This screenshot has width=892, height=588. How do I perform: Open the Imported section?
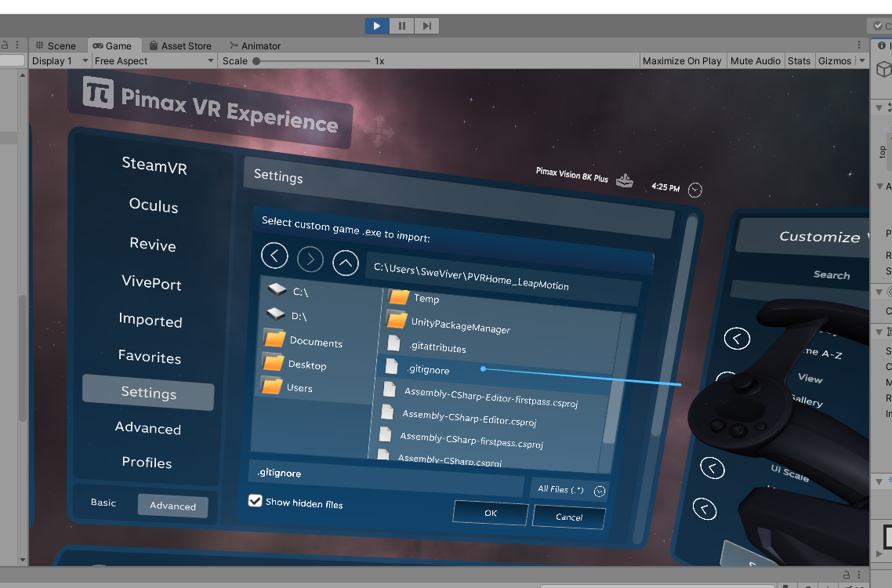point(150,320)
